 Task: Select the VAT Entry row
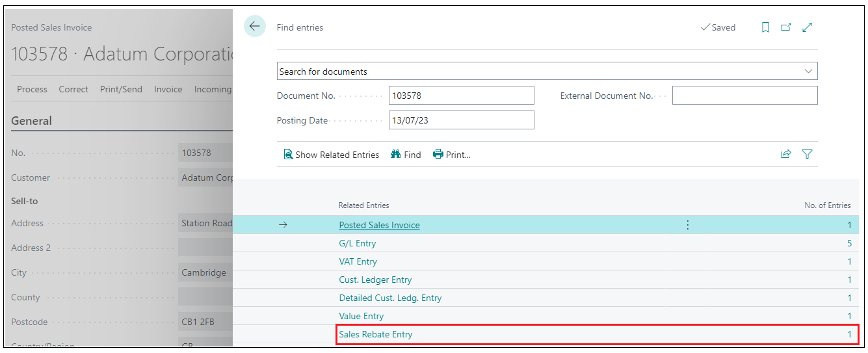[x=546, y=261]
